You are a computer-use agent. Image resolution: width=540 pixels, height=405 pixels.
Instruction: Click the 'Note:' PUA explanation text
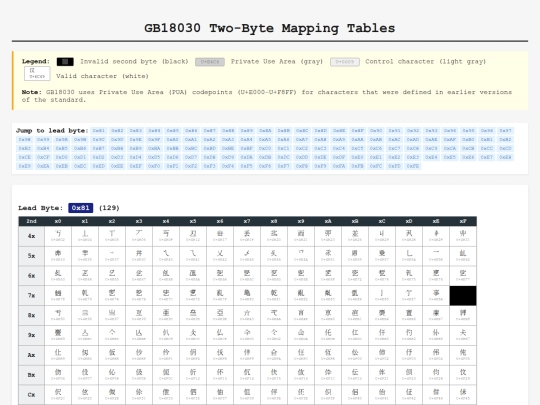tap(267, 96)
